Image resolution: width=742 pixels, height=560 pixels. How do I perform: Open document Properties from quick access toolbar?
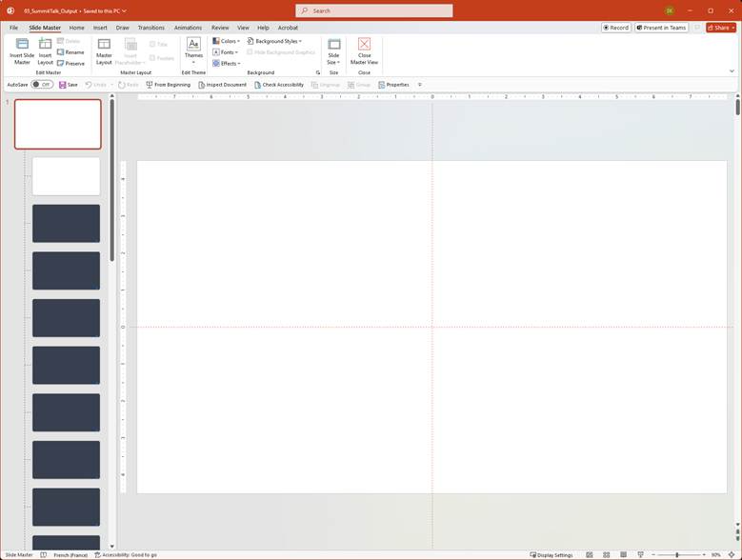click(x=393, y=85)
